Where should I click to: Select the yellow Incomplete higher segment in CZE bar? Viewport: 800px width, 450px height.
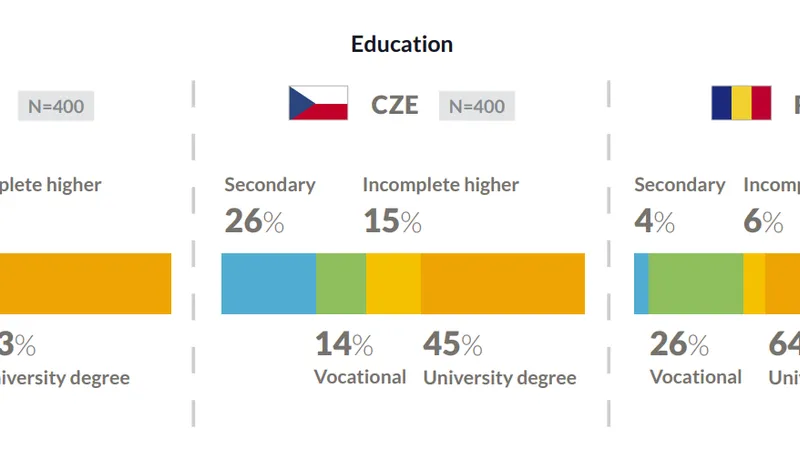tap(393, 284)
